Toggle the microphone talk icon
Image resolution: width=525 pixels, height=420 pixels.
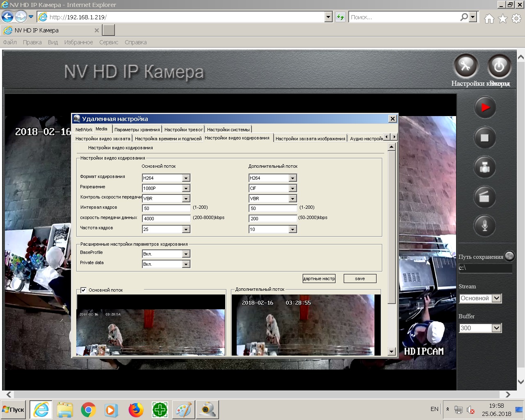pyautogui.click(x=485, y=226)
